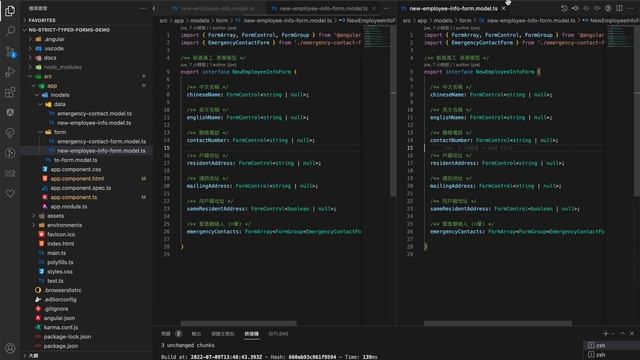Open emergency-contact-form.model.ts in explorer

pos(102,142)
